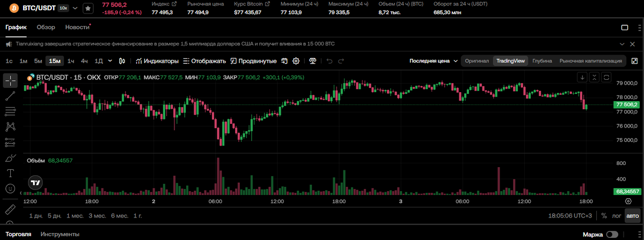
Task: Toggle the Маржа switch
Action: [x=612, y=235]
